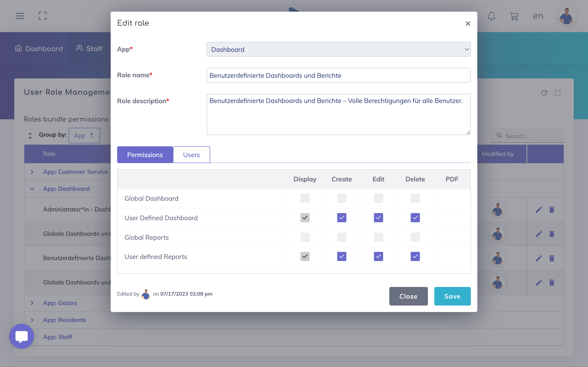
Task: Click pencil edit icon in first role row
Action: [539, 210]
